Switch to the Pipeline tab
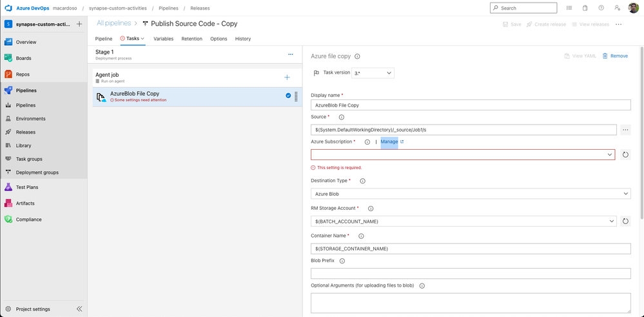Viewport: 644px width, 317px height. pyautogui.click(x=104, y=39)
